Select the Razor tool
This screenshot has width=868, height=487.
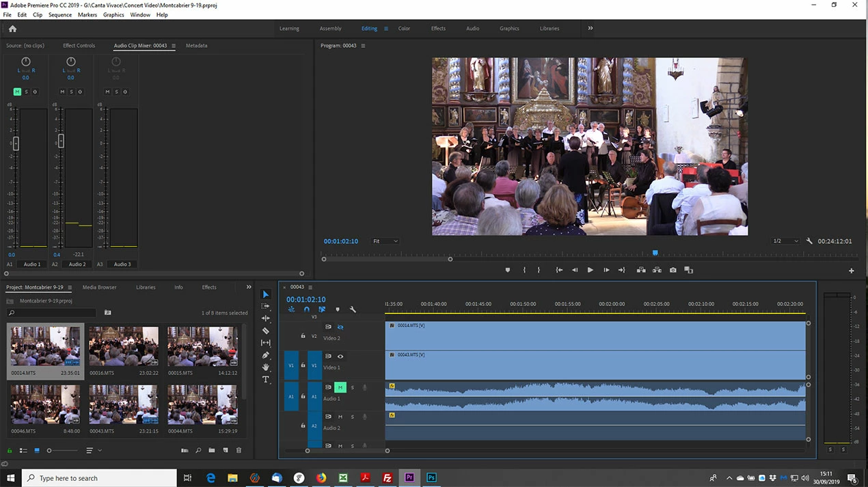pos(266,331)
